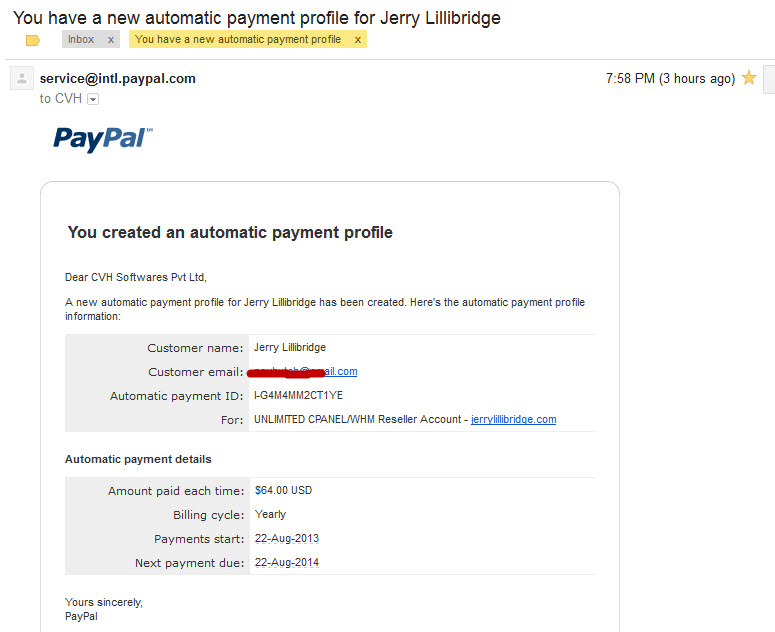775x632 pixels.
Task: Click the sender's avatar icon
Action: pos(22,78)
